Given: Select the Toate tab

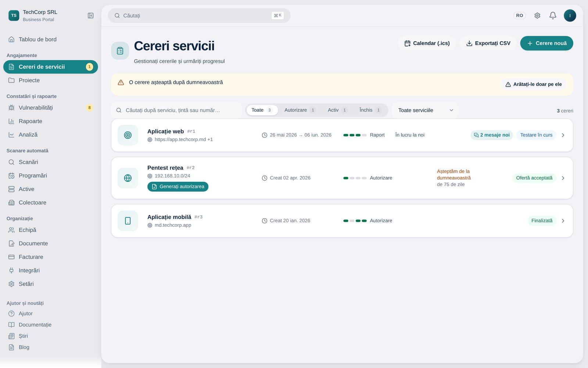Looking at the screenshot, I should point(262,110).
